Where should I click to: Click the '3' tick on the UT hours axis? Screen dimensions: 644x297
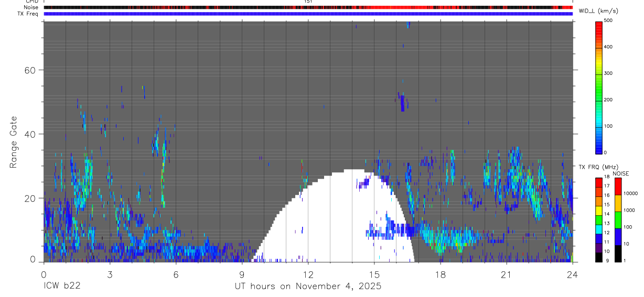click(110, 274)
